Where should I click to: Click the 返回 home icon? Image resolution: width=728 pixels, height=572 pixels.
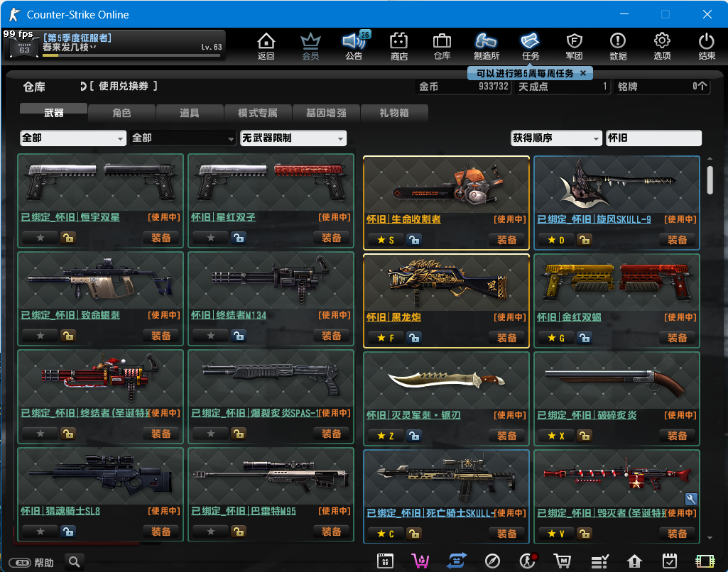pos(266,46)
